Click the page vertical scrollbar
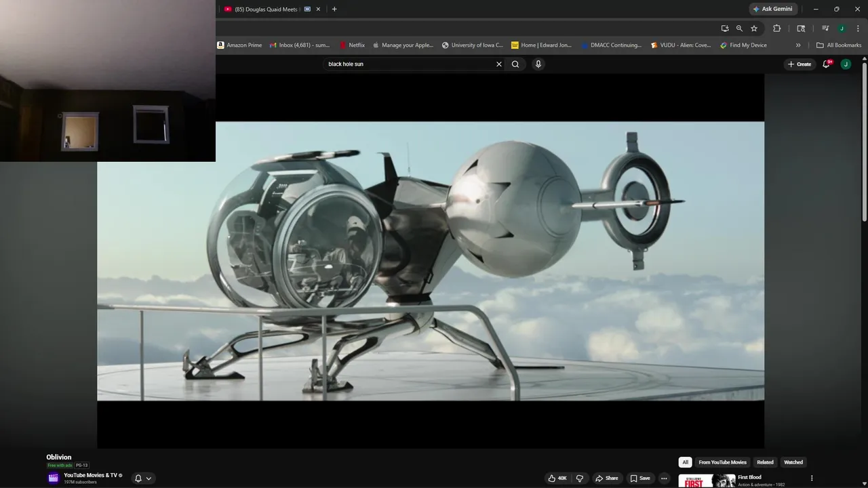This screenshot has width=868, height=488. coord(864,141)
